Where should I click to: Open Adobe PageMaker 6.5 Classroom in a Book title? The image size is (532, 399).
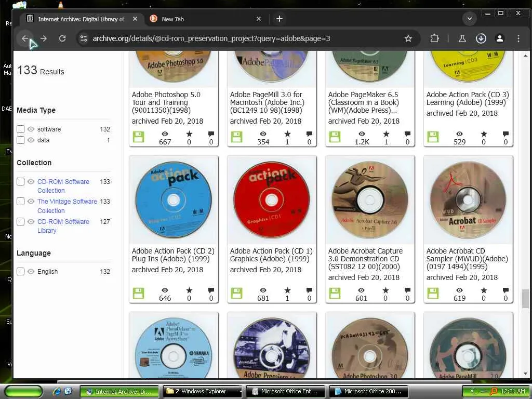coord(363,102)
